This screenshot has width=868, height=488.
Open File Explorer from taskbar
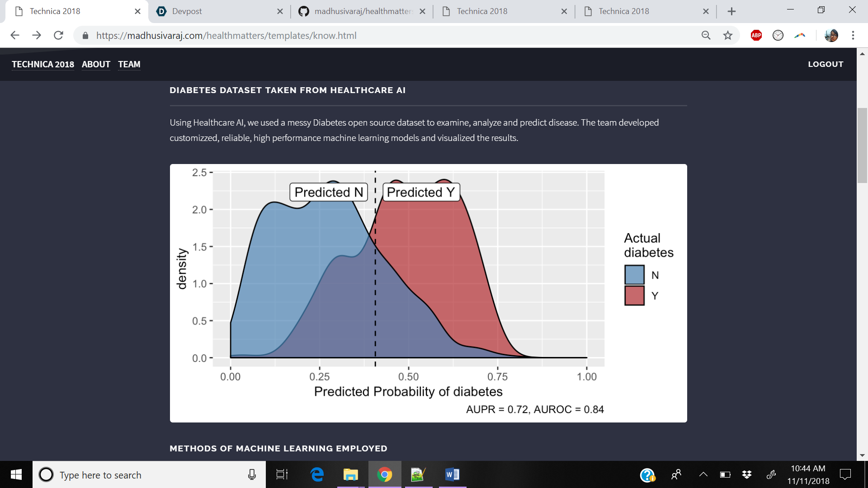pyautogui.click(x=350, y=474)
